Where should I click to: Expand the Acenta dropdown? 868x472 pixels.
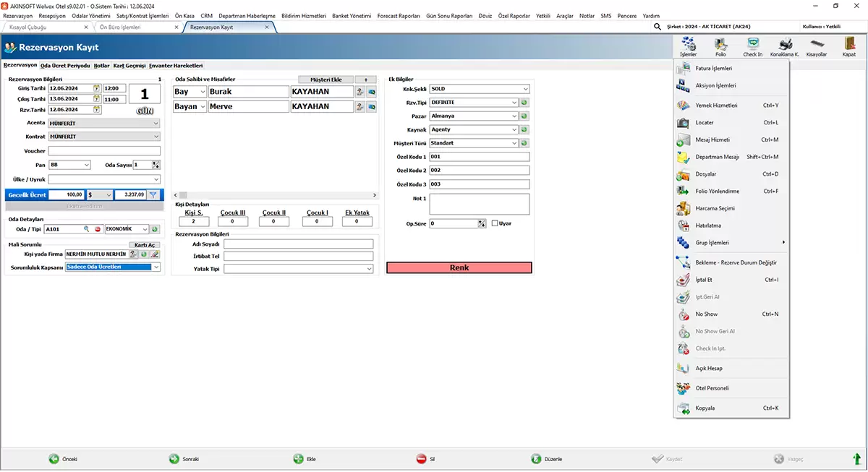pyautogui.click(x=156, y=124)
